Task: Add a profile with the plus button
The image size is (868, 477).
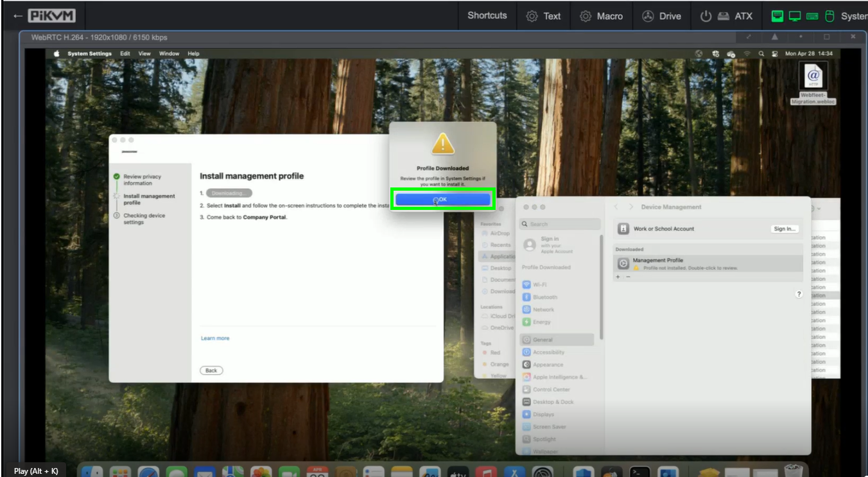Action: coord(618,277)
